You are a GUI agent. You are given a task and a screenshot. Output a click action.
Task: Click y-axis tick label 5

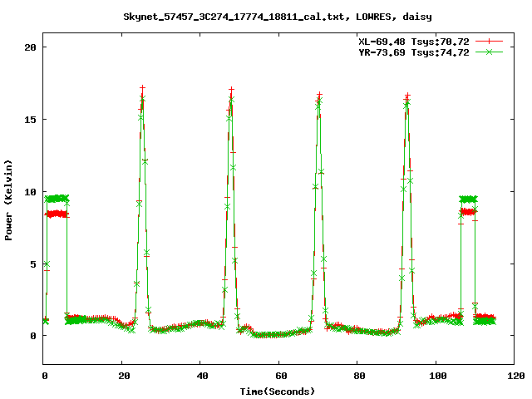coord(33,264)
